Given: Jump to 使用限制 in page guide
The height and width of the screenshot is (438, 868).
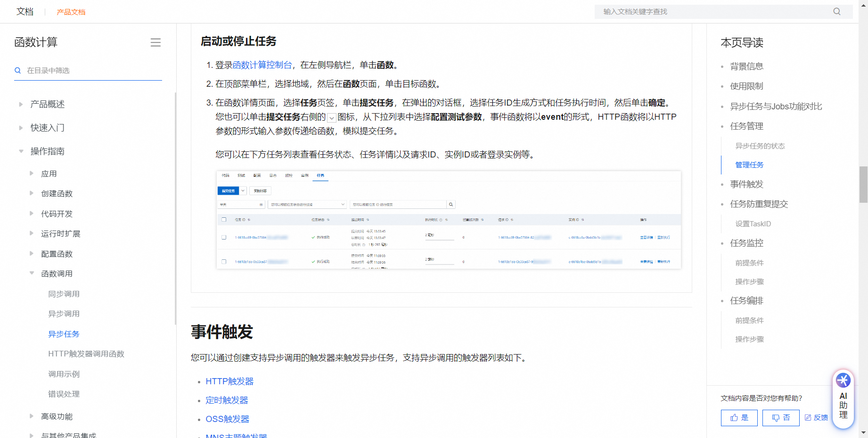Looking at the screenshot, I should (x=746, y=86).
